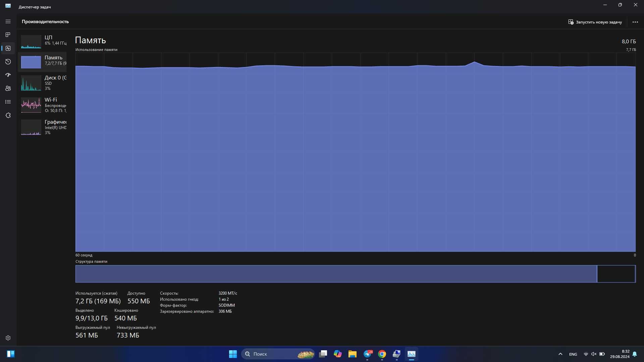Viewport: 644px width, 362px height.
Task: Switch to the Processes page icon
Action: click(8, 35)
